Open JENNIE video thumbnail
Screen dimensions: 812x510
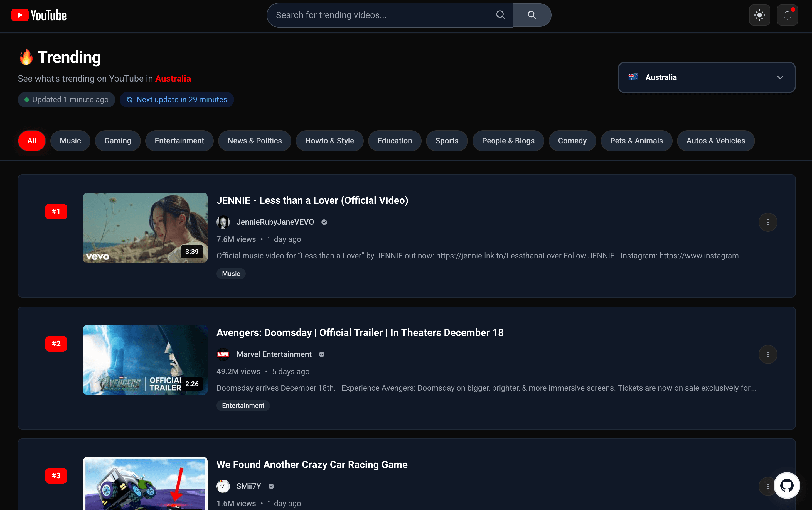point(145,228)
